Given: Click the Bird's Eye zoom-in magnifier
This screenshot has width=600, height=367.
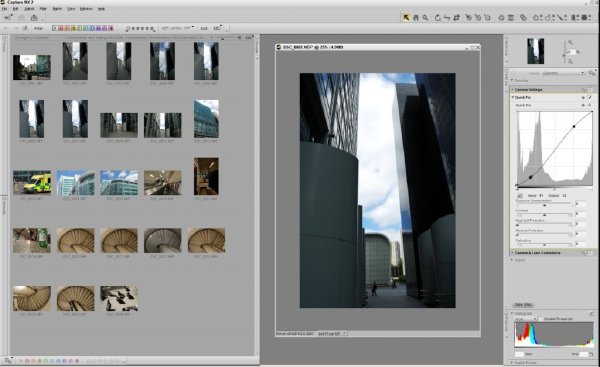Looking at the screenshot, I should (571, 42).
